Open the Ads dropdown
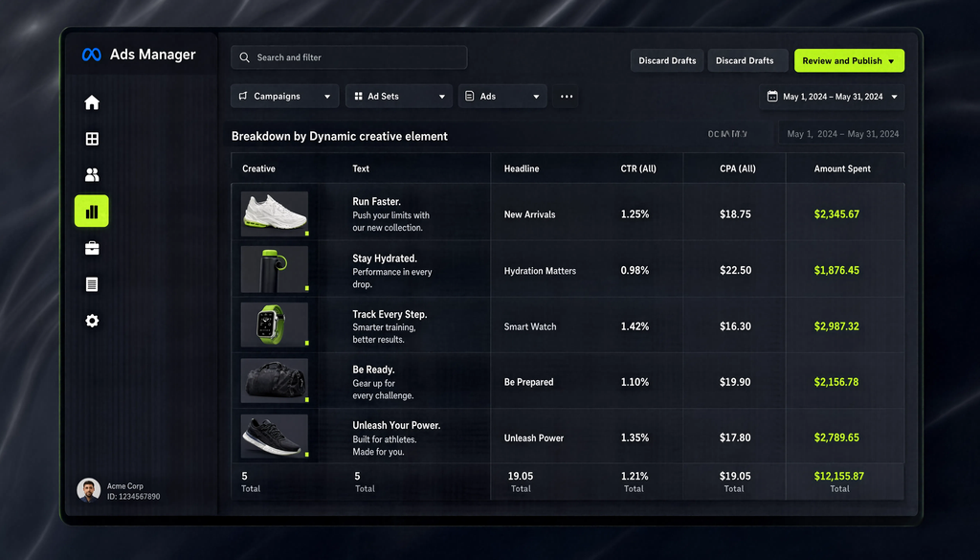This screenshot has height=560, width=980. pyautogui.click(x=502, y=97)
